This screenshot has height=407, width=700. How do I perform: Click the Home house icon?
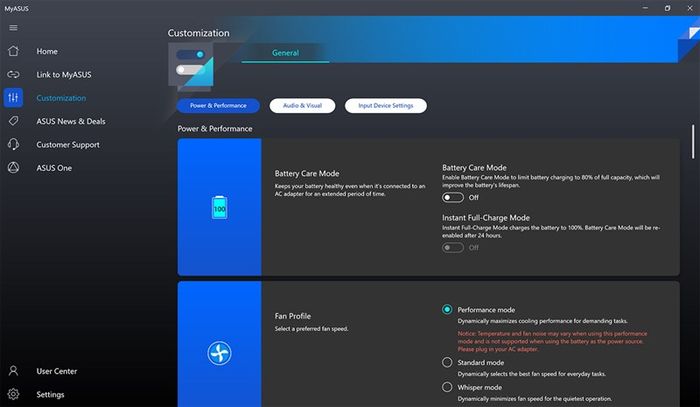point(13,51)
